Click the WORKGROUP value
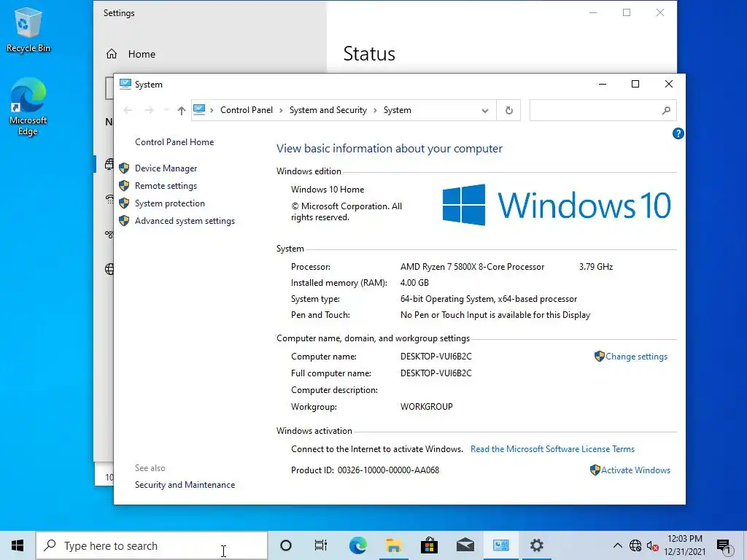The width and height of the screenshot is (747, 560). pos(426,407)
